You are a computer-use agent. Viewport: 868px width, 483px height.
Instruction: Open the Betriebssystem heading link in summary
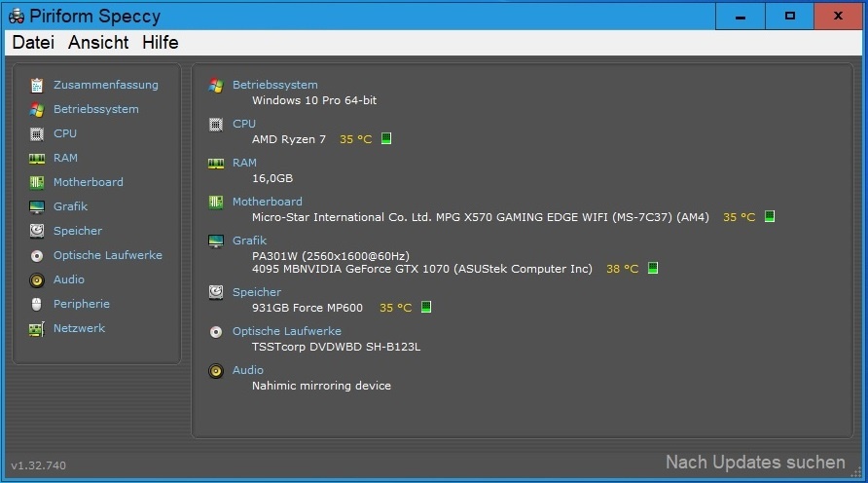click(275, 85)
